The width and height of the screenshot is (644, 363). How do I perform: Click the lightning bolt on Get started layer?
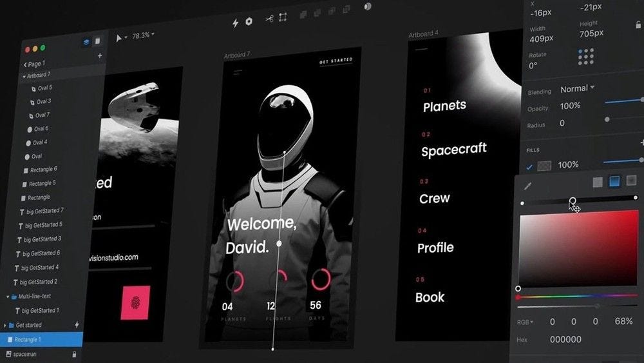77,324
